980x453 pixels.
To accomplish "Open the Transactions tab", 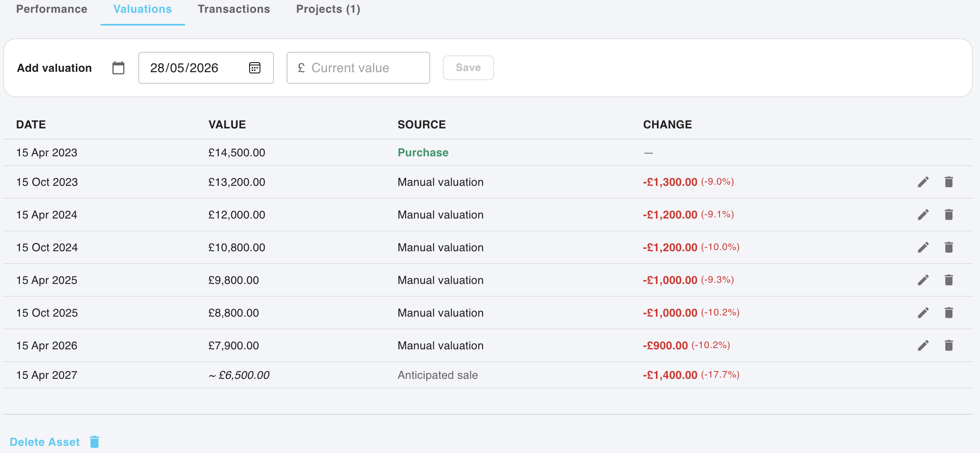I will [x=234, y=9].
